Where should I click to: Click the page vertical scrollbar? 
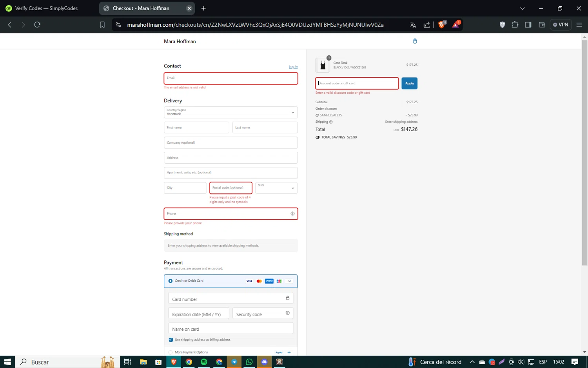(584, 153)
